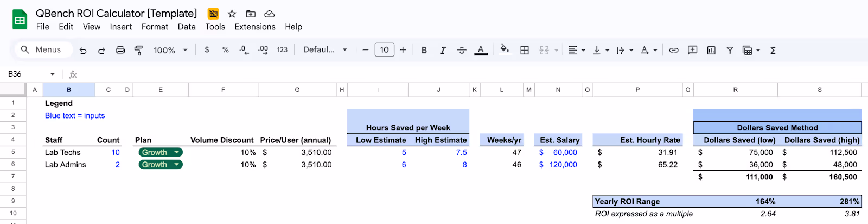
Task: Click the Undo icon
Action: point(83,50)
